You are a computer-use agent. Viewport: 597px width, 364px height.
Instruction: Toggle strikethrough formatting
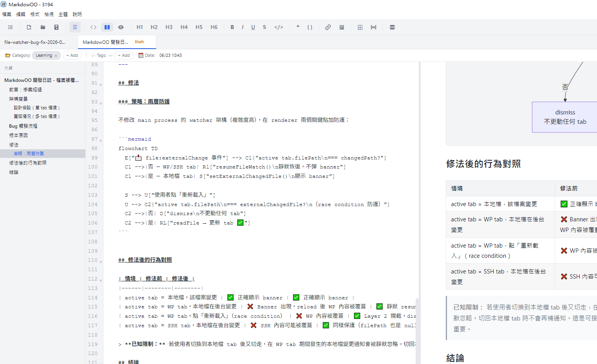tap(264, 27)
